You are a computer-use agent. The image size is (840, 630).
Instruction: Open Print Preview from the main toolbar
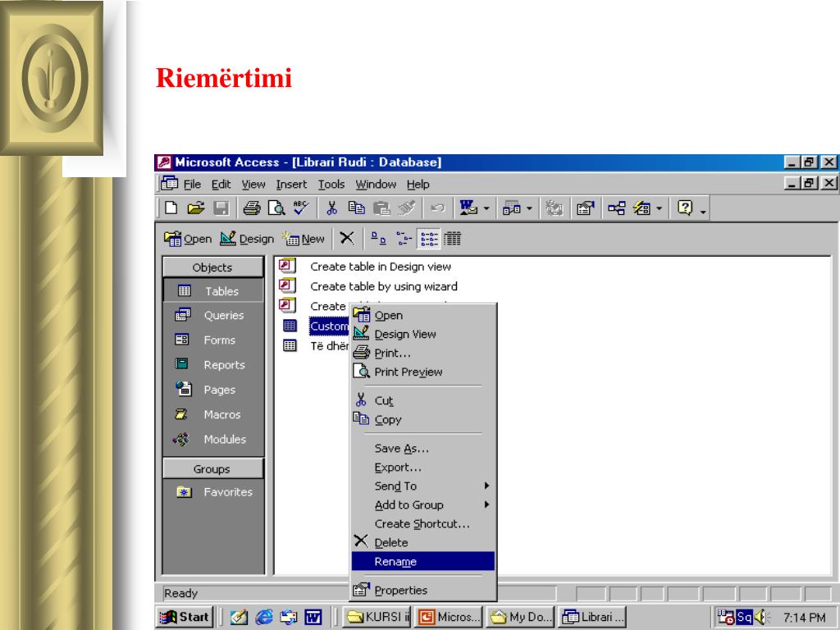coord(276,208)
